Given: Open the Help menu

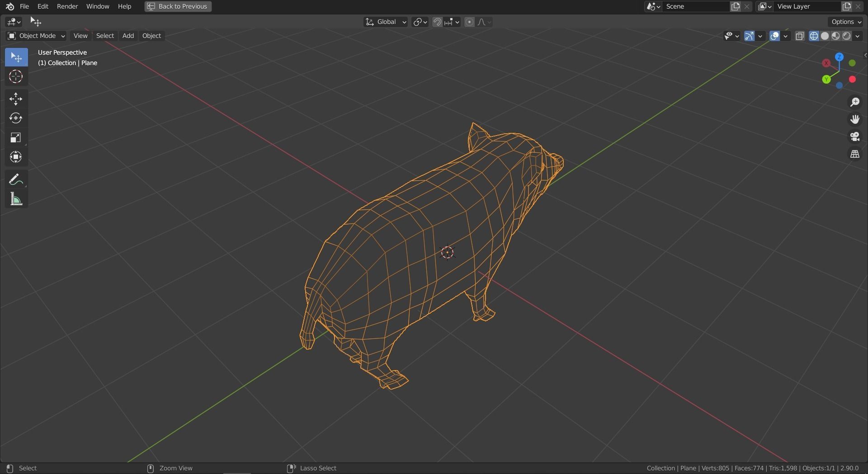Looking at the screenshot, I should (124, 6).
